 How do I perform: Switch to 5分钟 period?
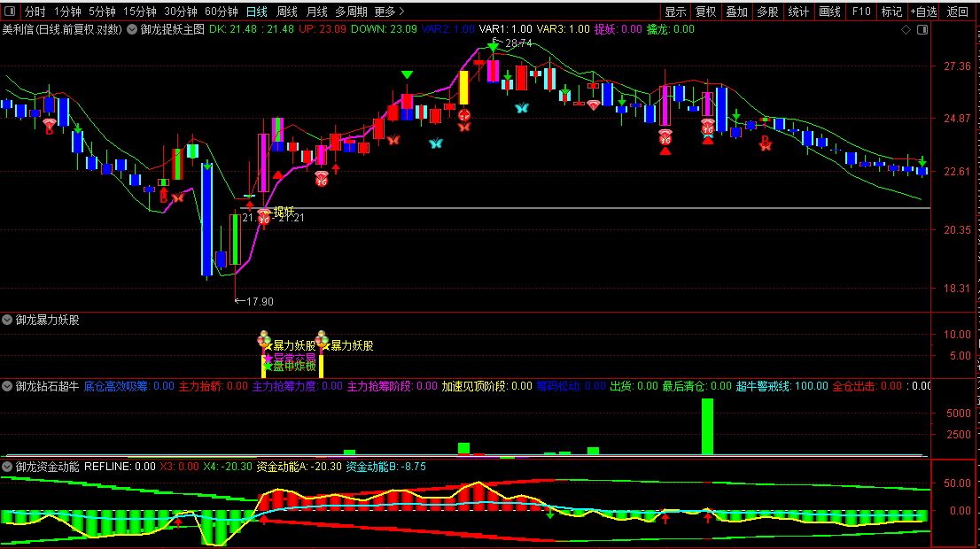point(102,12)
